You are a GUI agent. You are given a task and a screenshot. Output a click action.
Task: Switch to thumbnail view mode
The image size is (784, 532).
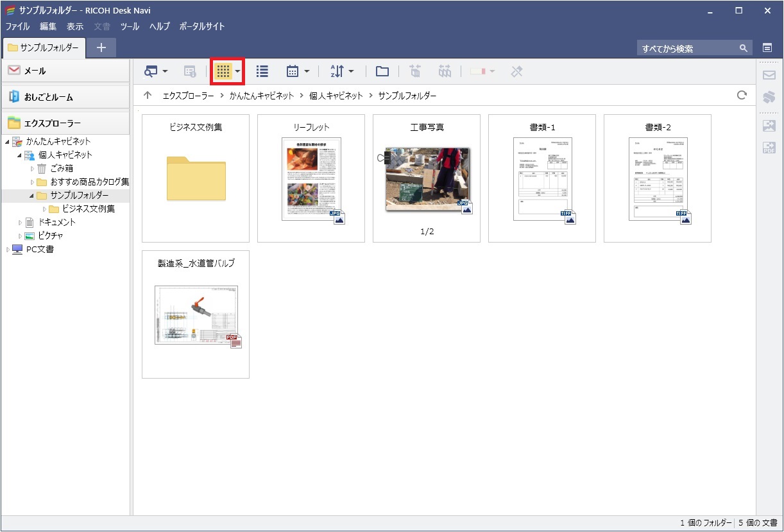pos(225,71)
